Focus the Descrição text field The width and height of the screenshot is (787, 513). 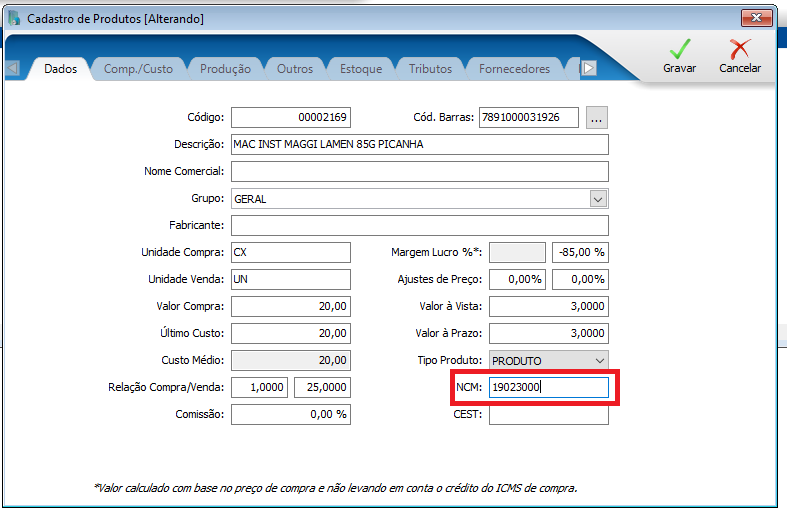[419, 144]
